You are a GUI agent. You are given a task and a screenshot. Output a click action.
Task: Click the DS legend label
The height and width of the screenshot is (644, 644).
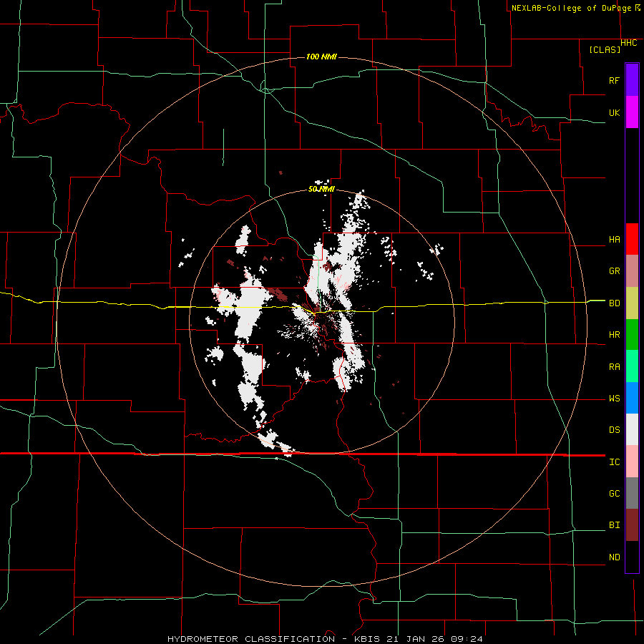tap(614, 430)
